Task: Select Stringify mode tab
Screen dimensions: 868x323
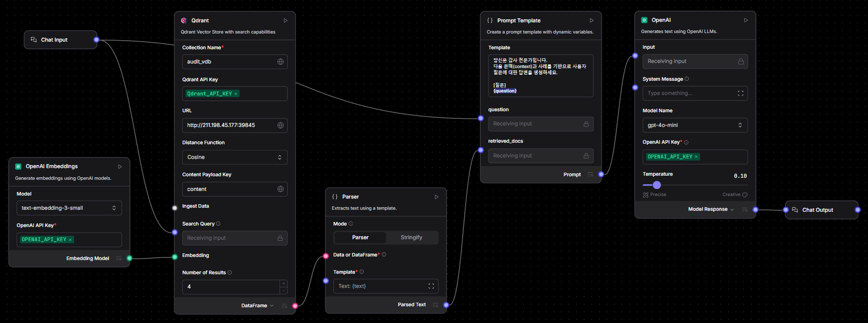Action: tap(411, 238)
